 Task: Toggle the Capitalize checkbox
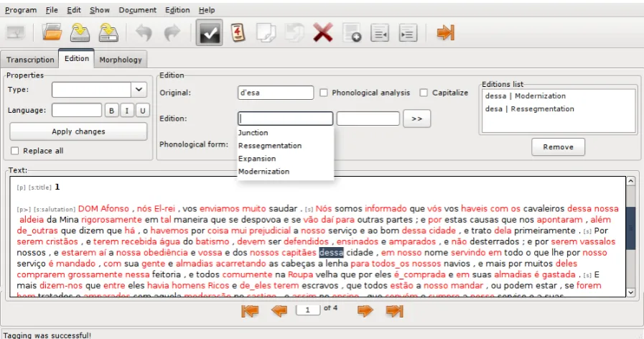424,93
